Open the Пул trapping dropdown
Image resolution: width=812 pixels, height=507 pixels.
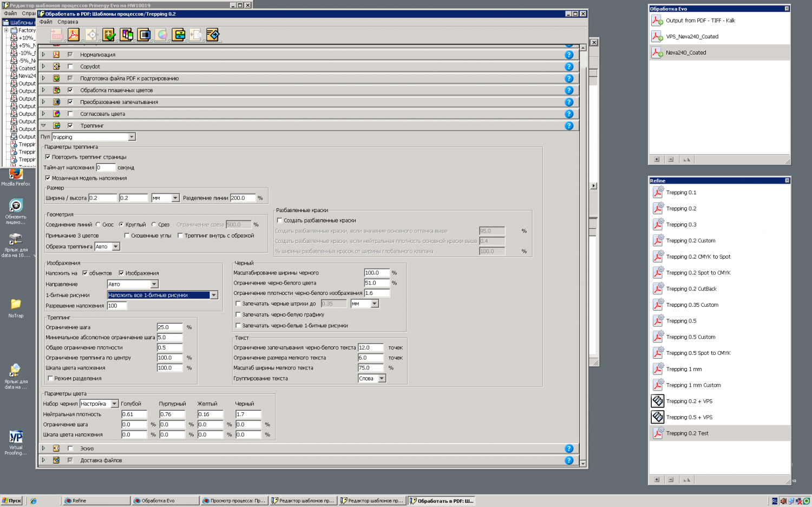coord(132,137)
